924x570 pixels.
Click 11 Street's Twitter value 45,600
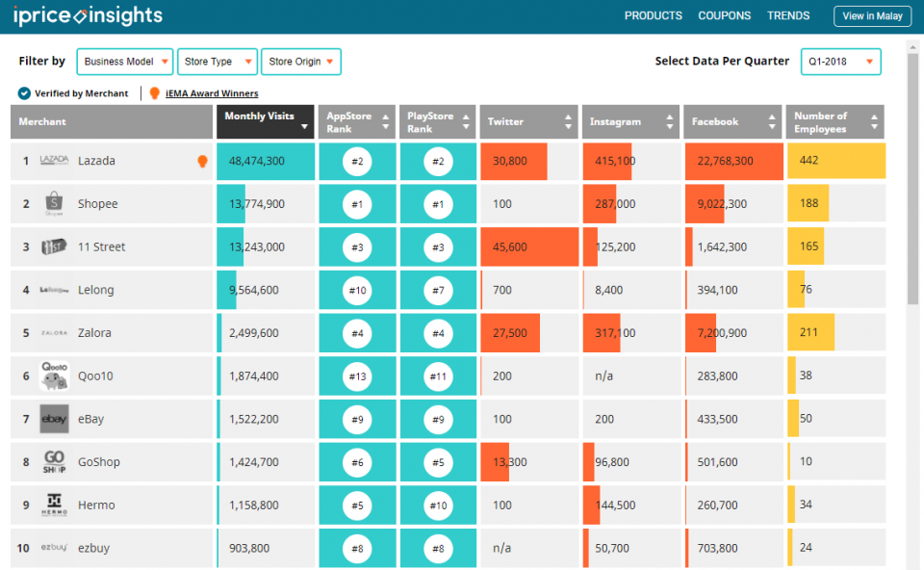510,247
